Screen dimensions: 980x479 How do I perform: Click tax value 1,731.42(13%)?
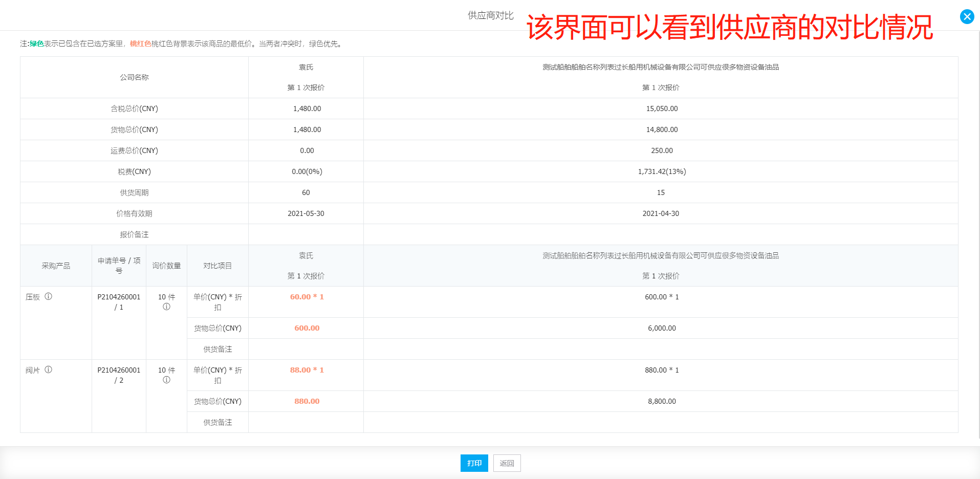tap(662, 171)
